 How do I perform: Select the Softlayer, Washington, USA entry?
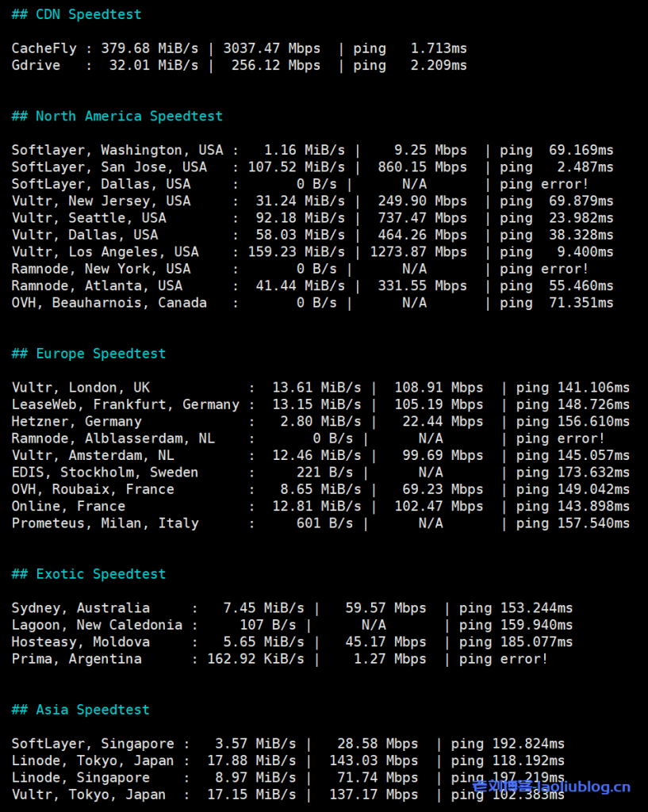(x=117, y=150)
